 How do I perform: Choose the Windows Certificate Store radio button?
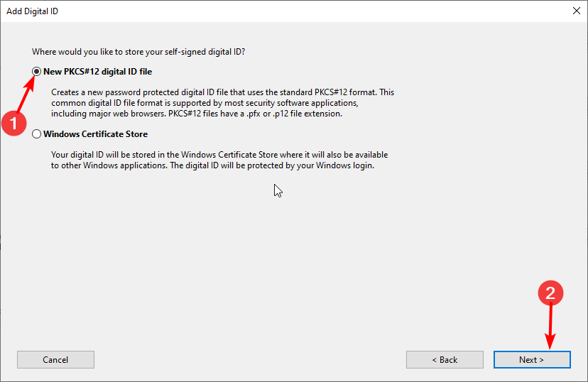[x=36, y=133]
